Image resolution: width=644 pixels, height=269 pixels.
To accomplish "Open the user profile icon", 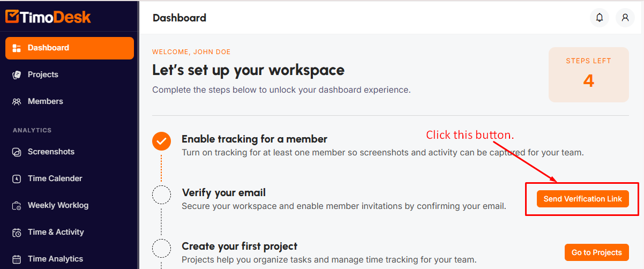I will click(x=625, y=18).
